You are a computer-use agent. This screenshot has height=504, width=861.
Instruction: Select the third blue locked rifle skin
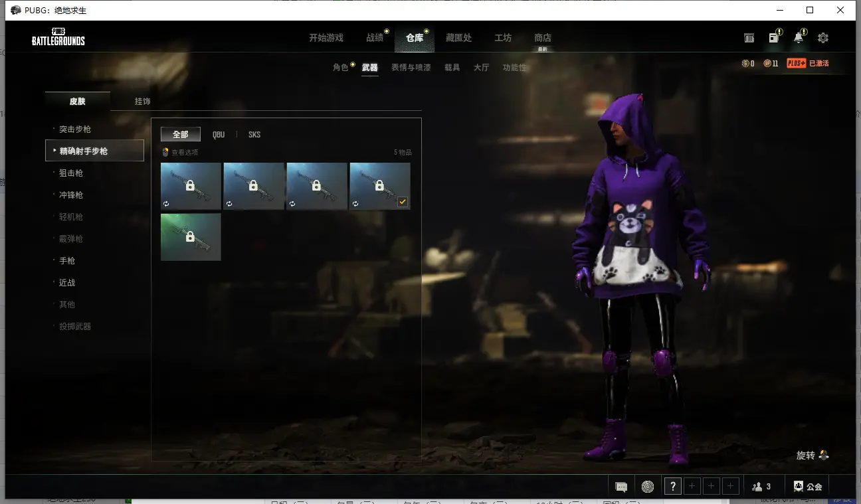tap(317, 186)
